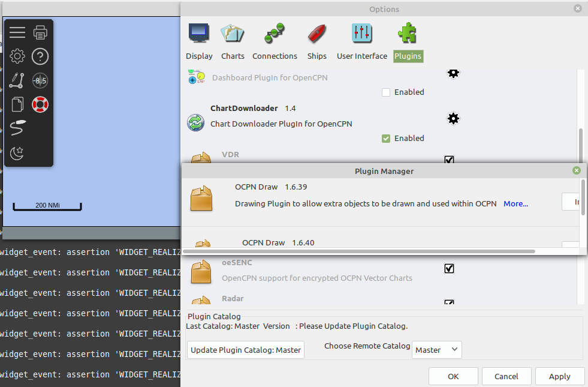Click the print icon on the left toolbar

(40, 32)
